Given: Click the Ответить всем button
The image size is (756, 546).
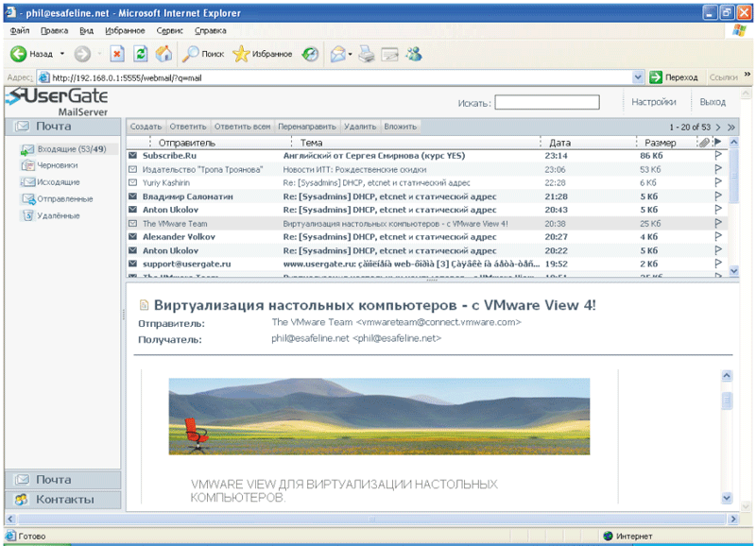Looking at the screenshot, I should 243,127.
